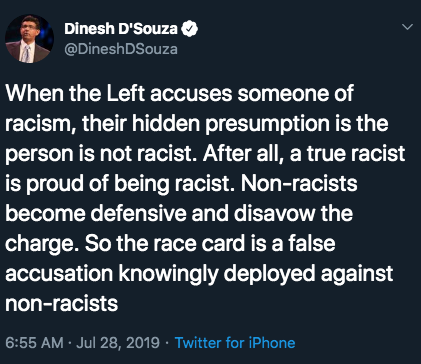Click the Twitter for iPhone source link
421x364 pixels.
coord(235,343)
